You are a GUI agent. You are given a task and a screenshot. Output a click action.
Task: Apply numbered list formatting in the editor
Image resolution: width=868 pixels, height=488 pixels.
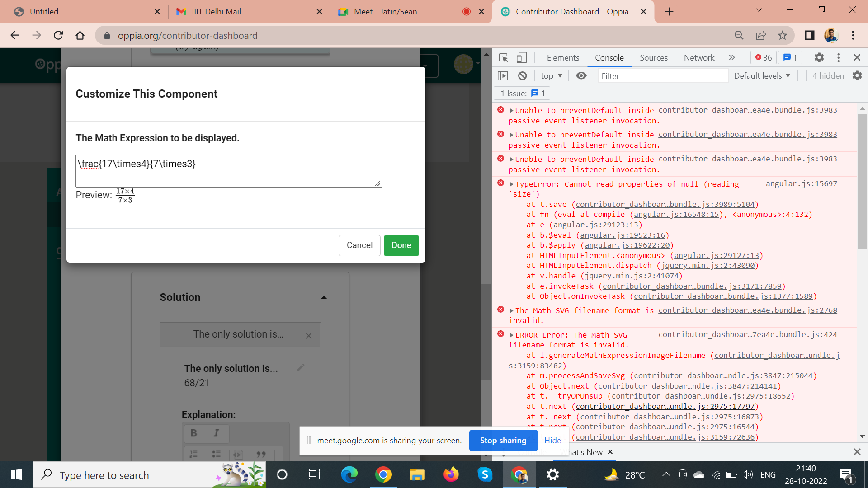193,455
